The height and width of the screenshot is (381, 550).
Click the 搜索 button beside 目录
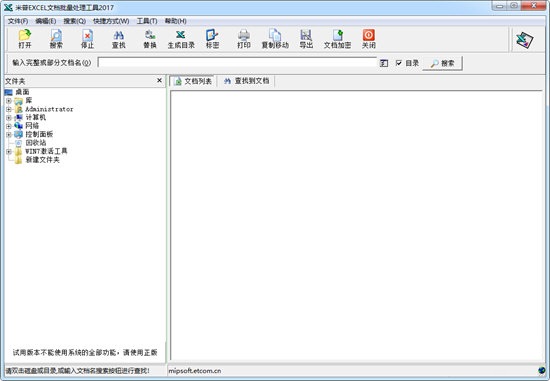[x=442, y=63]
